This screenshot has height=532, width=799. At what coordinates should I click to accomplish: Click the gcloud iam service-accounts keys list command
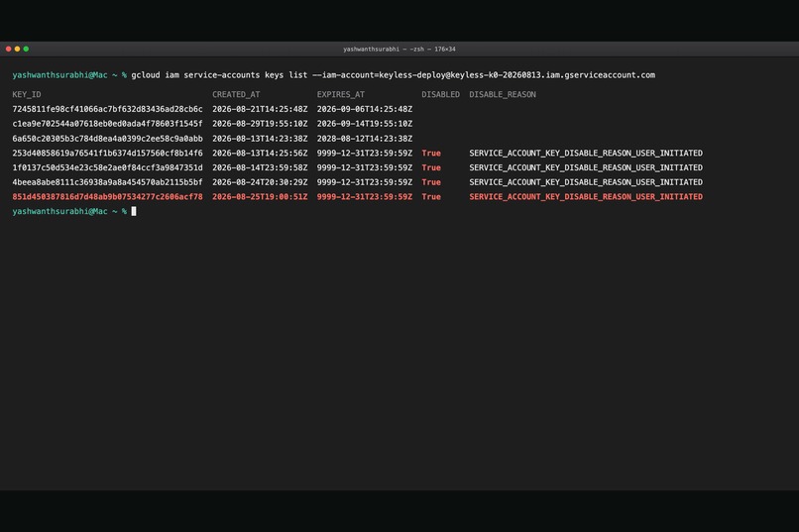point(393,75)
